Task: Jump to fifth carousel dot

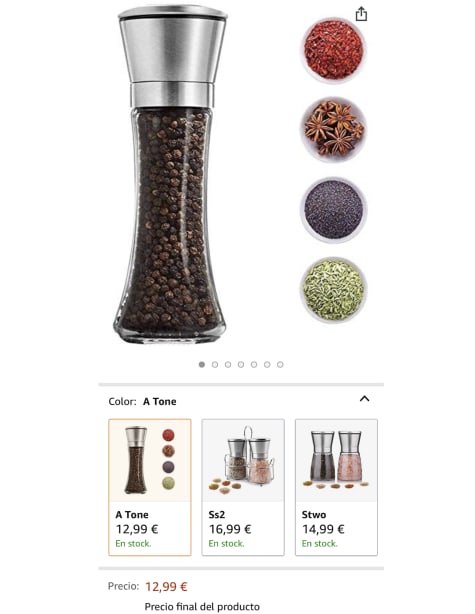Action: [254, 365]
